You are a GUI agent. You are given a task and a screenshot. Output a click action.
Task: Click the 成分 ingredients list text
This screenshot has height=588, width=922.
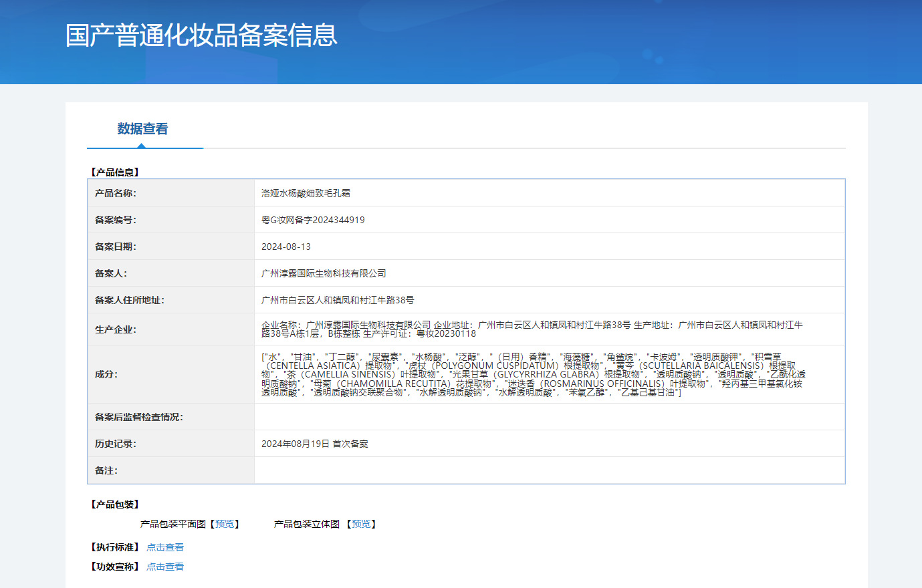532,375
